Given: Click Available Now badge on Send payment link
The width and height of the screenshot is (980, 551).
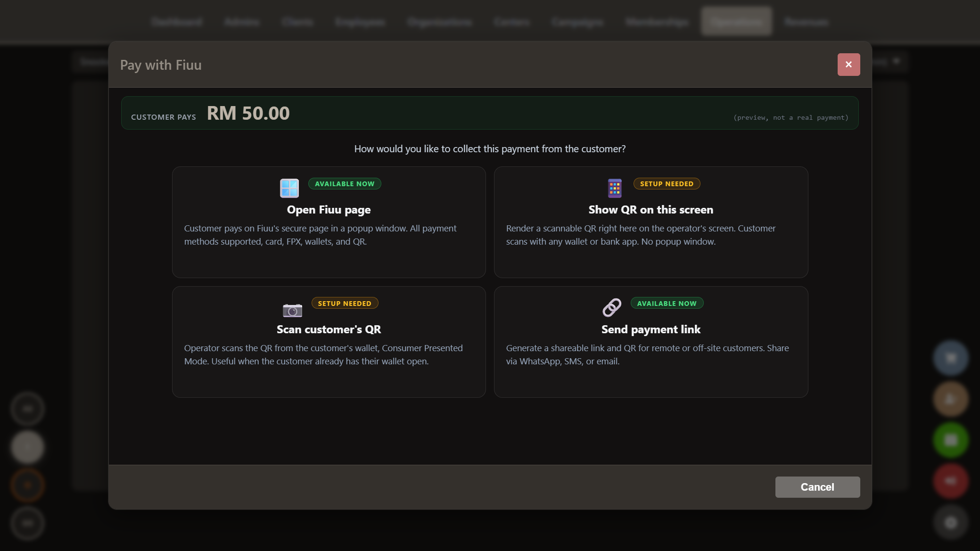Looking at the screenshot, I should [x=667, y=304].
